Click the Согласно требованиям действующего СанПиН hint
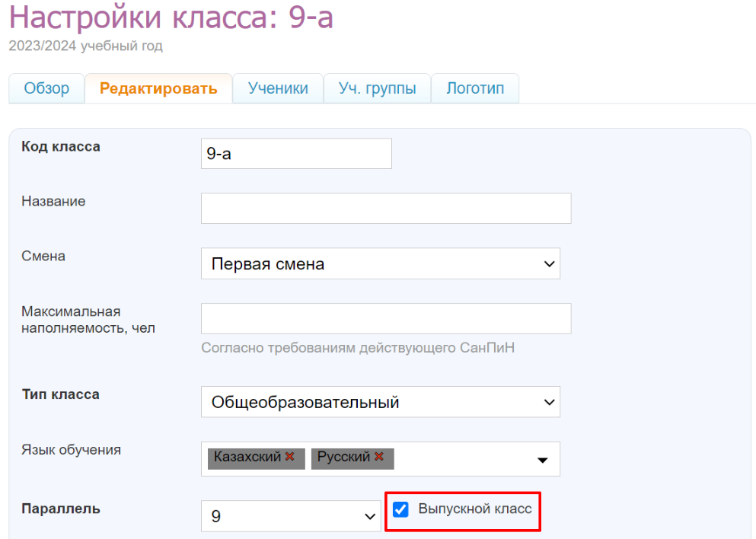This screenshot has height=539, width=756. coord(358,348)
